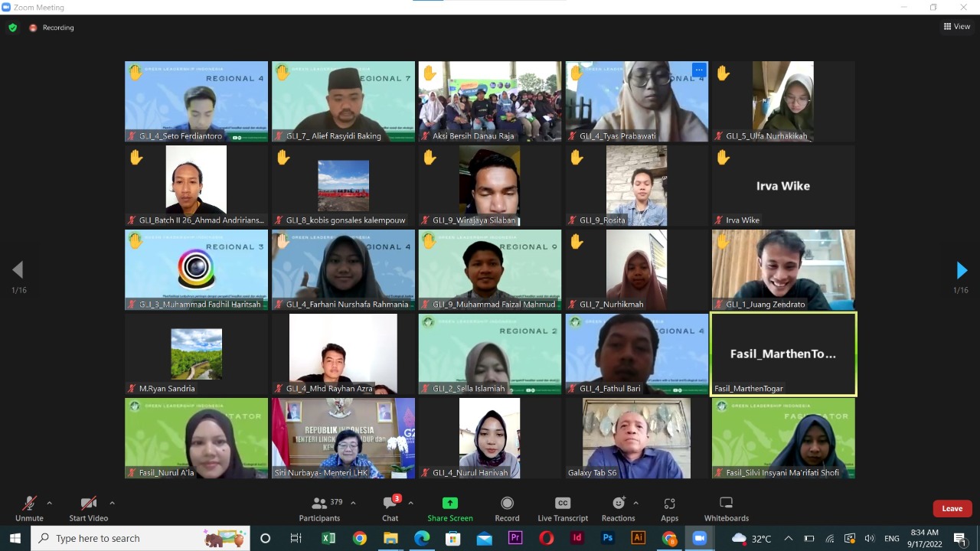The height and width of the screenshot is (551, 980).
Task: Open the Apps panel
Action: click(x=669, y=508)
